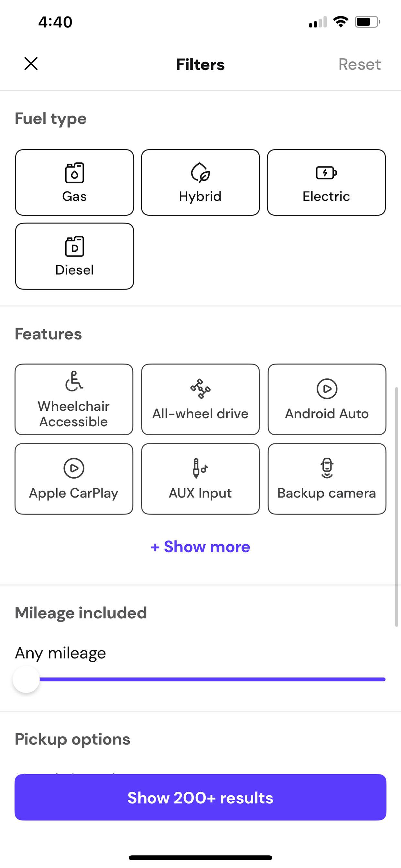Toggle the Apple CarPlay feature filter
Viewport: 401px width, 868px height.
click(x=74, y=479)
